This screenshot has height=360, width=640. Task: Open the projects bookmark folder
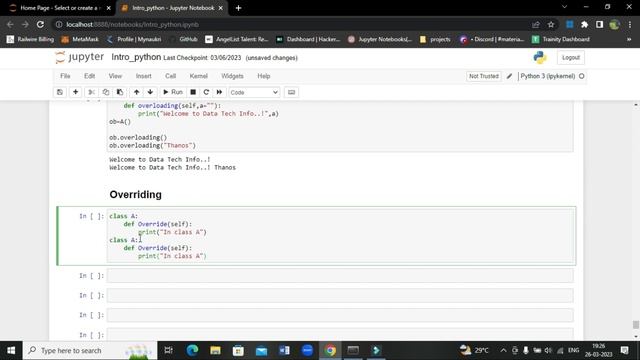pos(435,39)
